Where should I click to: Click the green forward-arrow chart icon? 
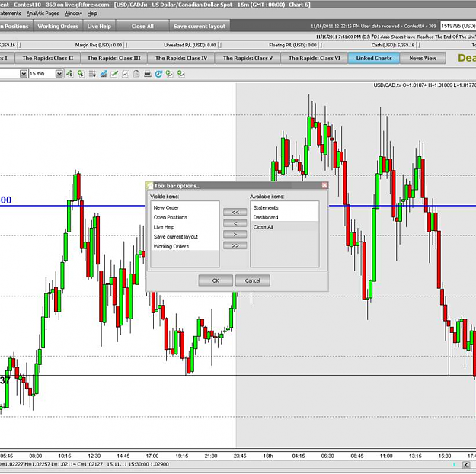(169, 74)
